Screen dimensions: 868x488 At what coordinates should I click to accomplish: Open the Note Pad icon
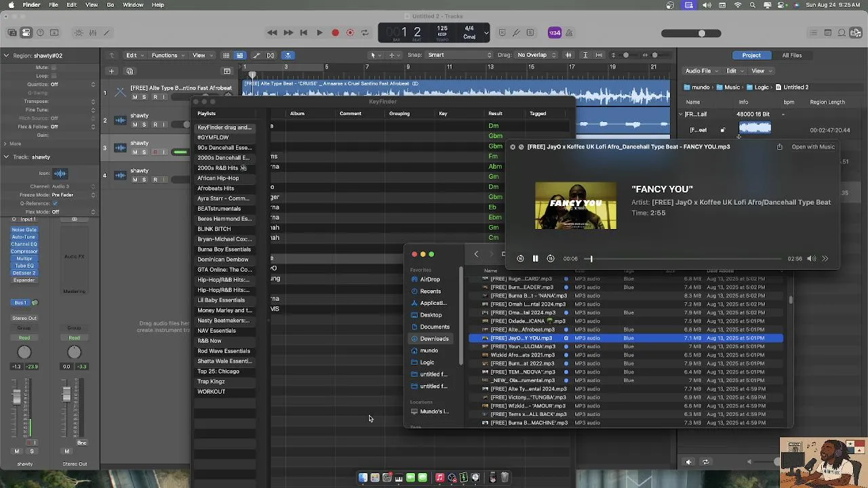[828, 33]
